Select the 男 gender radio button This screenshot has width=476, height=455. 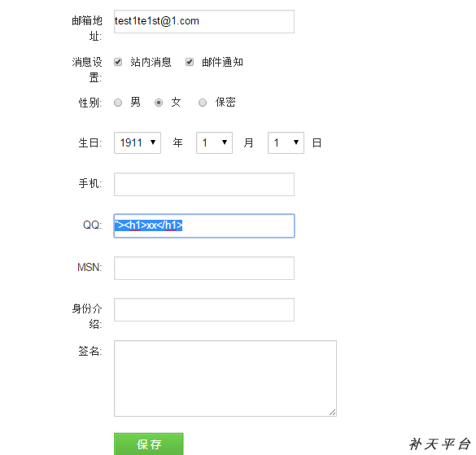[x=118, y=103]
